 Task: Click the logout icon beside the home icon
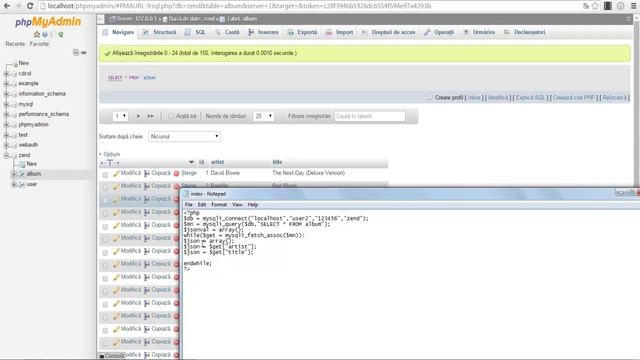point(44,34)
